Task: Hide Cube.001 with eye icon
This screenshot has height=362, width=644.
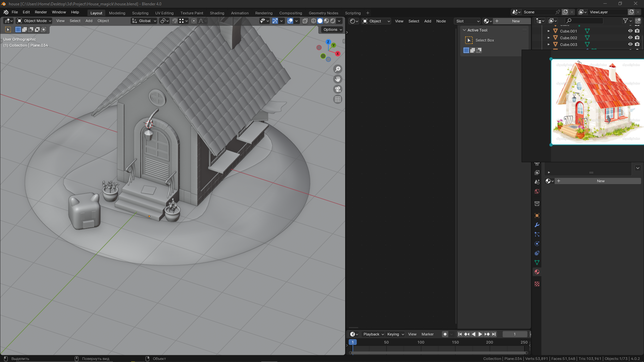Action: (630, 31)
